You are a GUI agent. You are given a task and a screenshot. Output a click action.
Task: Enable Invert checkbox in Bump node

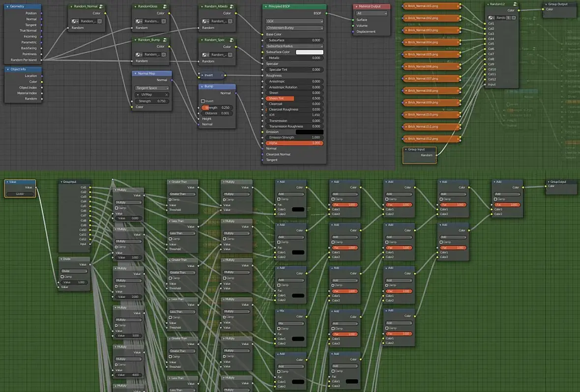pyautogui.click(x=203, y=101)
